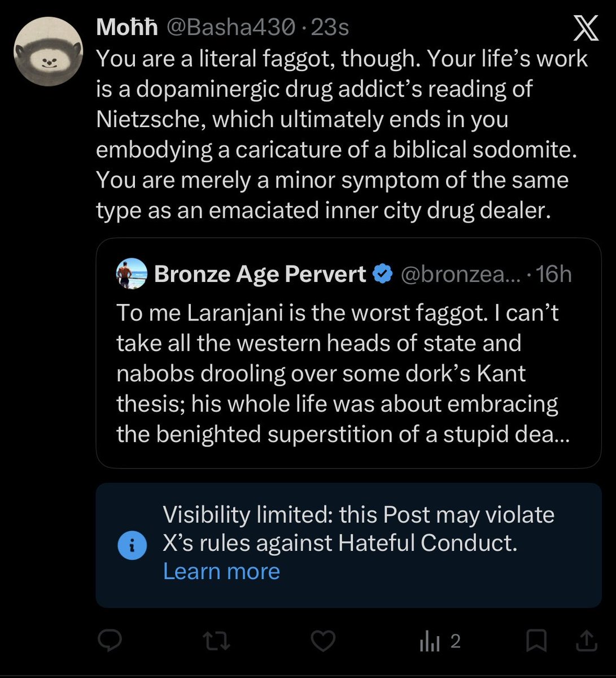616x678 pixels.
Task: Expand the truncated quoted post card
Action: [x=348, y=353]
